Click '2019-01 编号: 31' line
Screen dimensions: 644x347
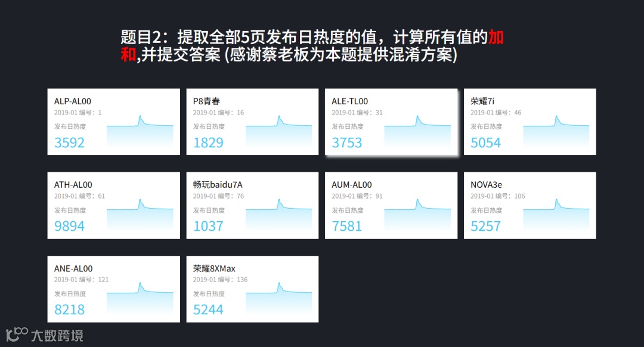tap(357, 113)
